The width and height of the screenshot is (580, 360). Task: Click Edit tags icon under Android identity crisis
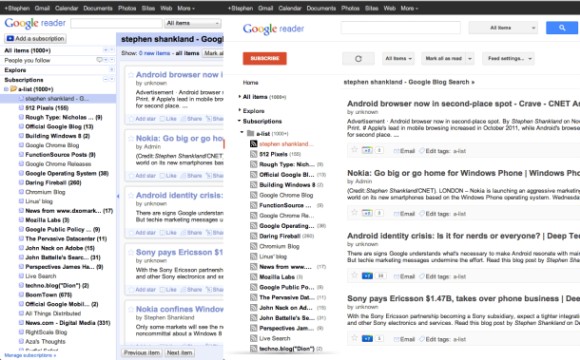point(422,276)
